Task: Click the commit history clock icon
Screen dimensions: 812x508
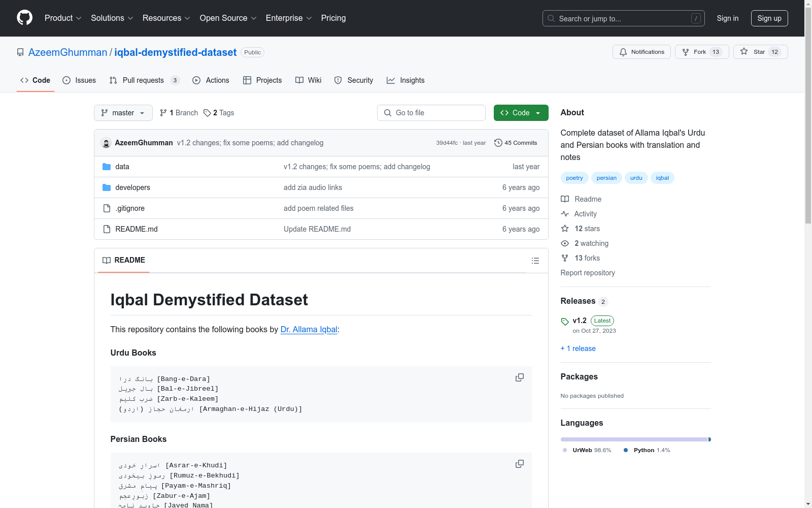Action: (498, 143)
